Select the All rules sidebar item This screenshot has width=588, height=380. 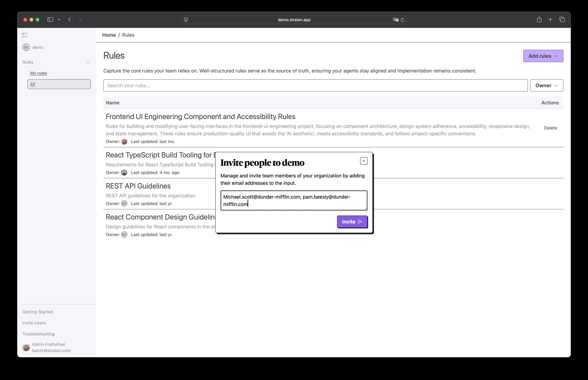(59, 84)
